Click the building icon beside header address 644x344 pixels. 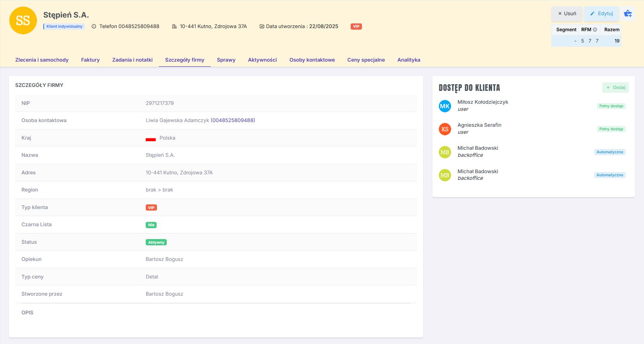point(174,27)
